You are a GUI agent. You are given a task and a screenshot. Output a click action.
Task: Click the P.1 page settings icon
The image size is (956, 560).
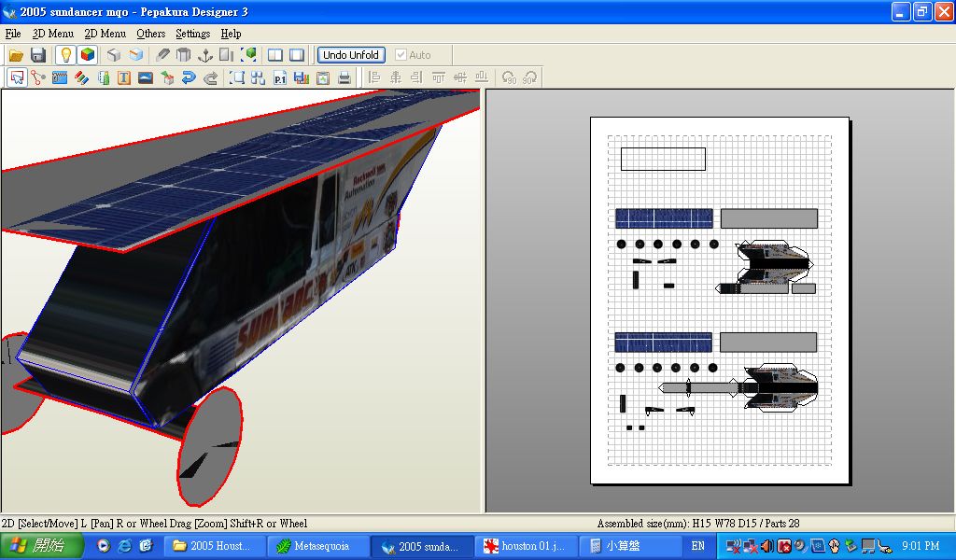point(280,78)
